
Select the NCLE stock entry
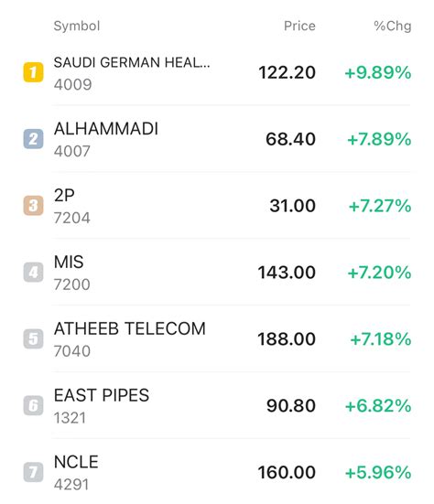[x=217, y=472]
